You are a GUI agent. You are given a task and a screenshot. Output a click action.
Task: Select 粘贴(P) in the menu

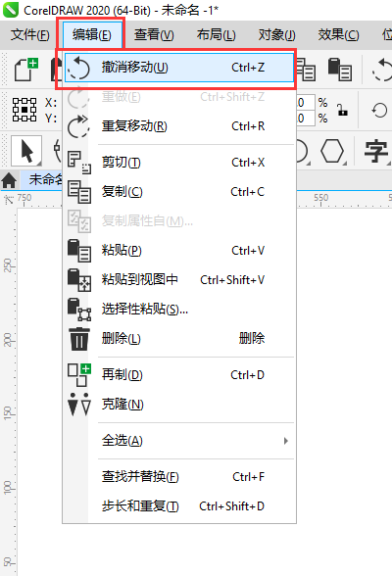coord(179,251)
